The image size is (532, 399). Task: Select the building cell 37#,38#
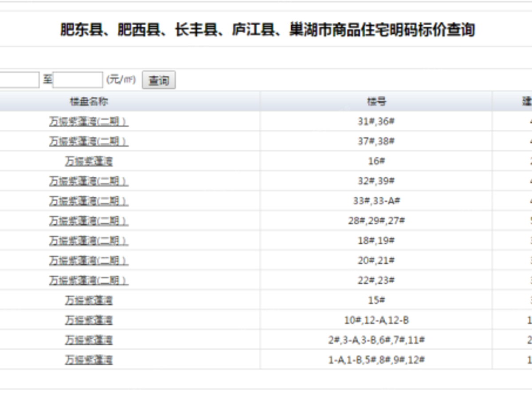click(376, 141)
